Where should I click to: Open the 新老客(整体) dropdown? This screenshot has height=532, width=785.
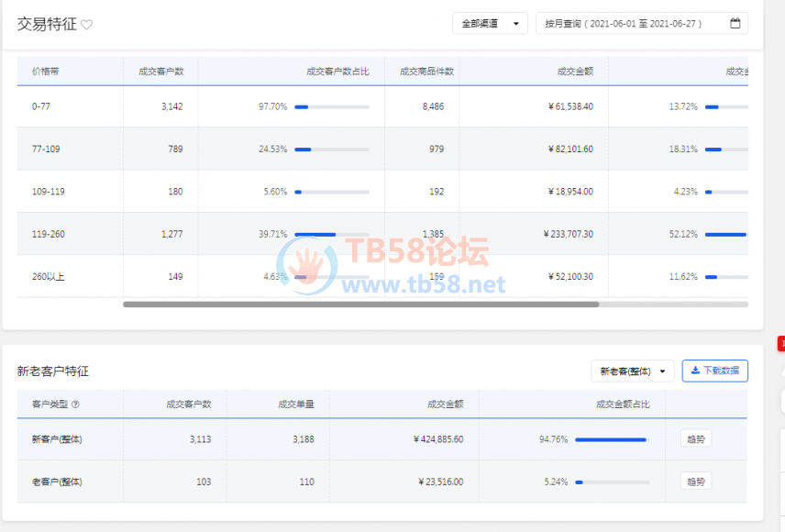coord(632,371)
